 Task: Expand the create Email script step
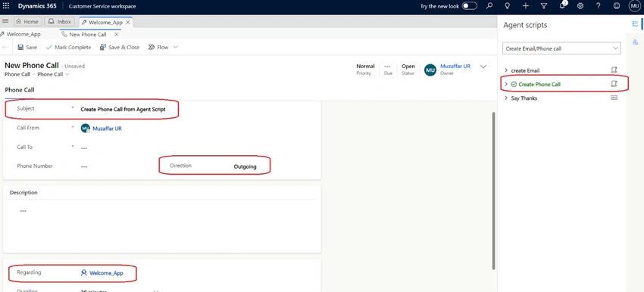coord(506,70)
